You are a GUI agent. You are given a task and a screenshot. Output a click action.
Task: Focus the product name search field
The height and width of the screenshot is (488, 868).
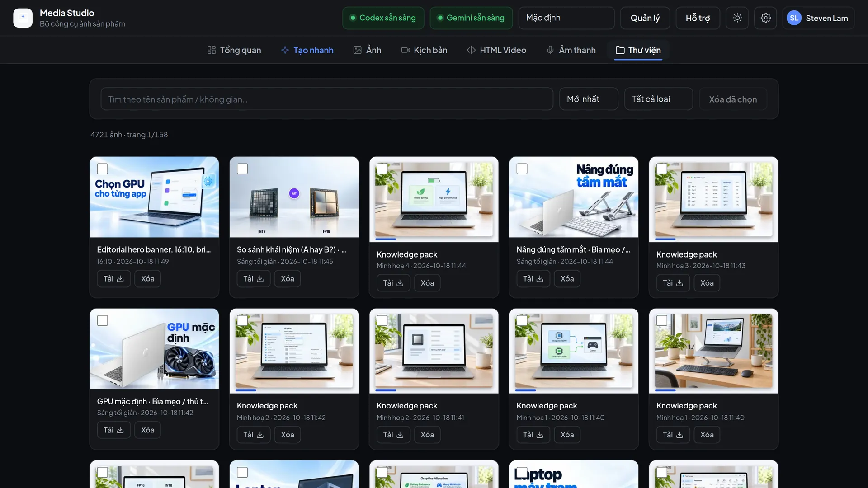(x=327, y=99)
